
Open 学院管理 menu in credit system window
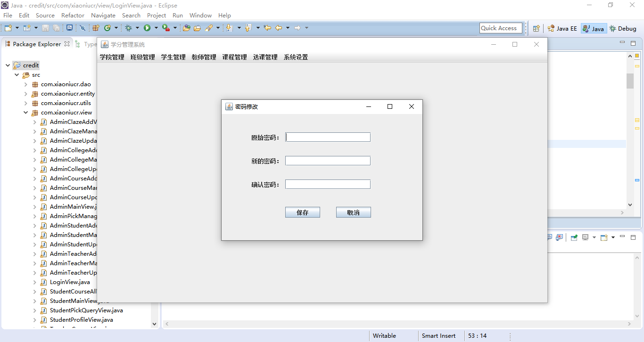coord(112,57)
